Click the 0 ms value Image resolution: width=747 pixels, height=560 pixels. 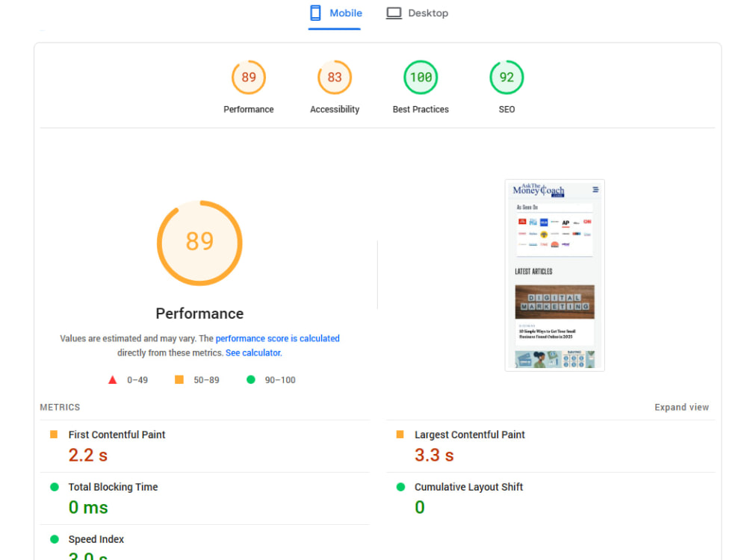(x=88, y=507)
